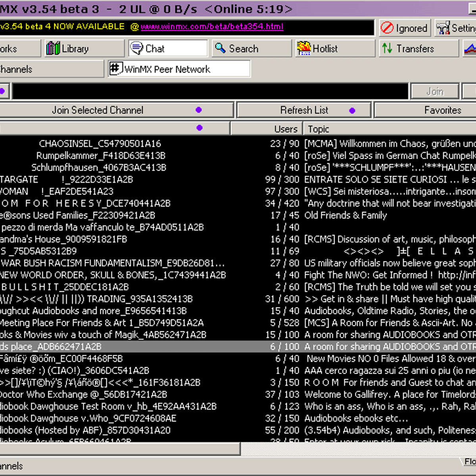
Task: Click the Topic column header
Action: point(390,129)
